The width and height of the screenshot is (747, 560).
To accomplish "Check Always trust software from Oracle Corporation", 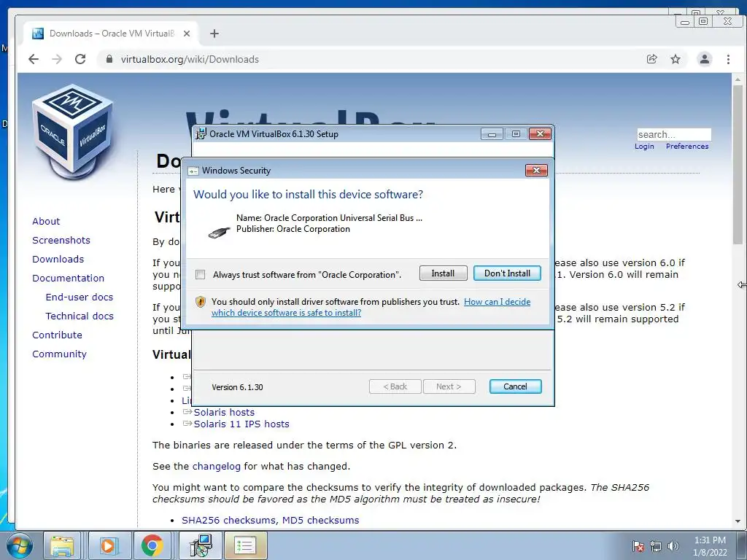I will (201, 275).
